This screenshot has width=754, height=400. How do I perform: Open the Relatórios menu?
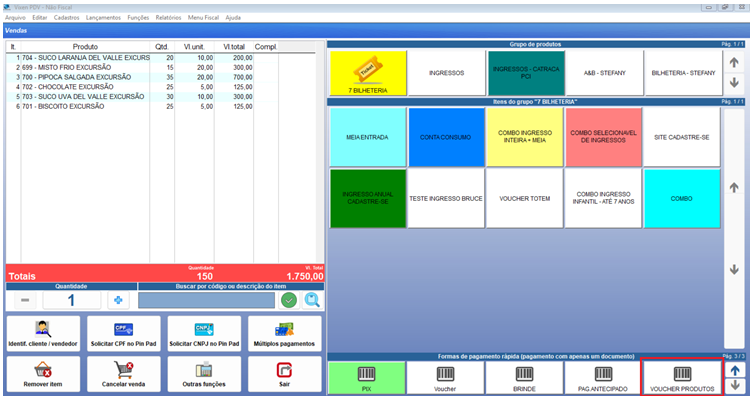169,17
